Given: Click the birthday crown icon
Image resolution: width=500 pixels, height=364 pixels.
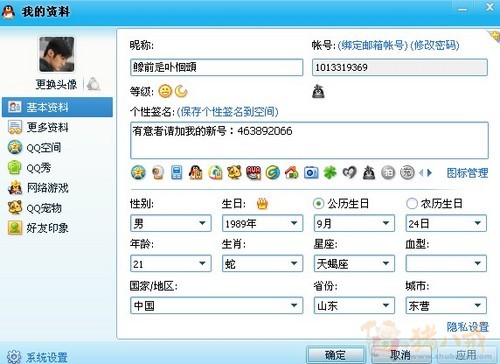Looking at the screenshot, I should pos(262,203).
